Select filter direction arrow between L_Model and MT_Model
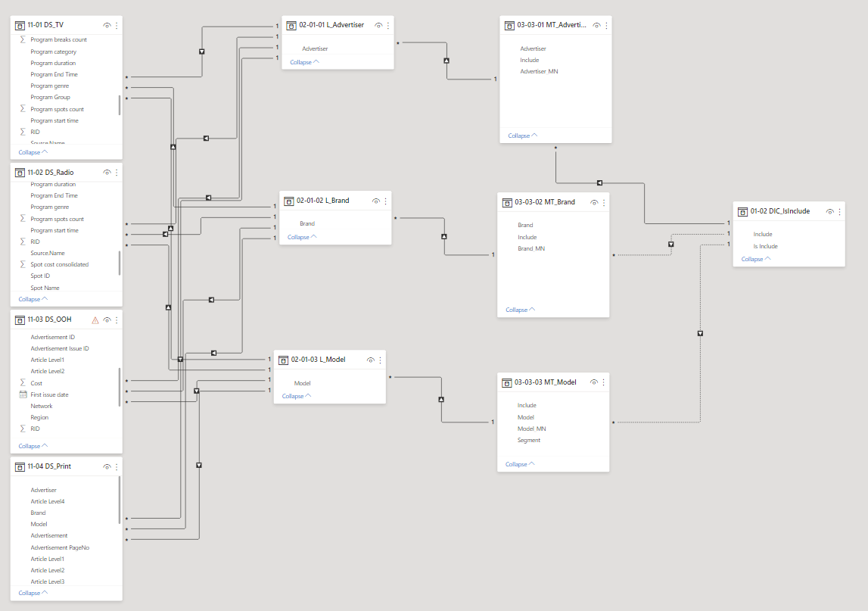This screenshot has height=611, width=868. pos(441,400)
